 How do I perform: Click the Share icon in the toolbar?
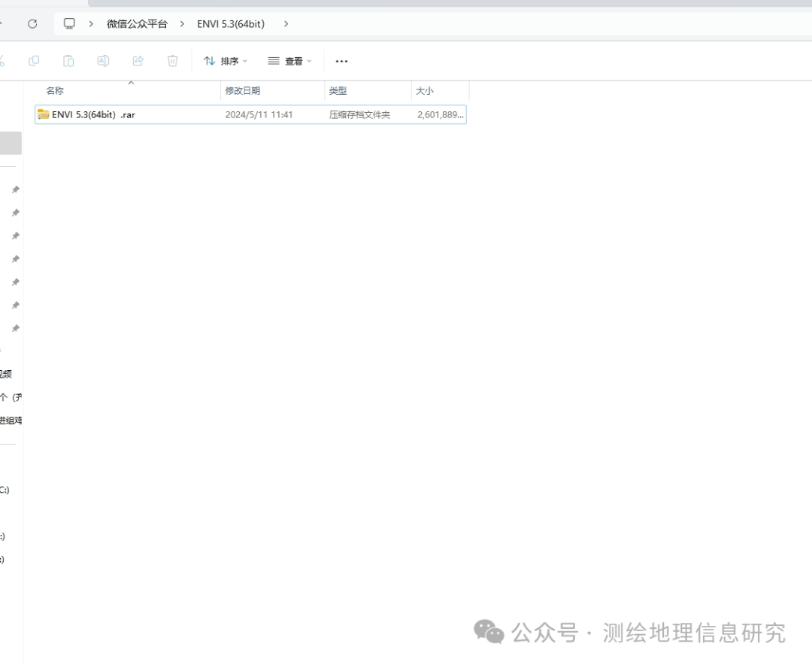pyautogui.click(x=138, y=61)
